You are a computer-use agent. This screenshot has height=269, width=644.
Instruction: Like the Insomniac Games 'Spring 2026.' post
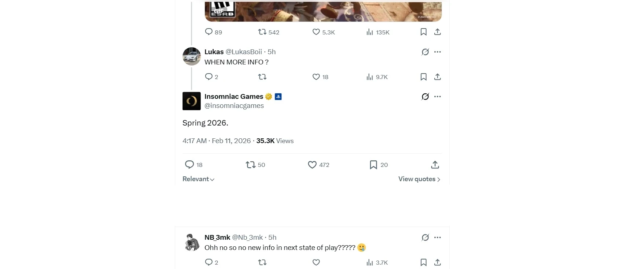(x=312, y=165)
